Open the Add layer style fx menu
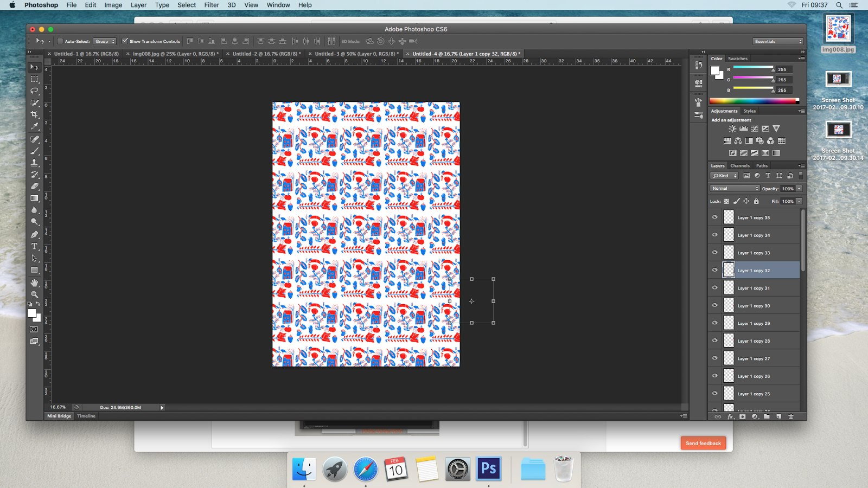The height and width of the screenshot is (488, 868). click(731, 417)
